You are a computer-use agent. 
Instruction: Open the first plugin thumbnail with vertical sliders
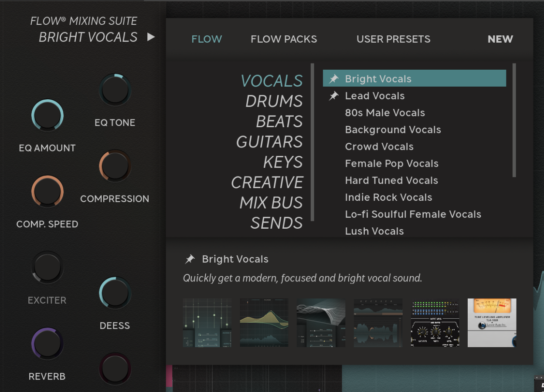[x=207, y=323]
